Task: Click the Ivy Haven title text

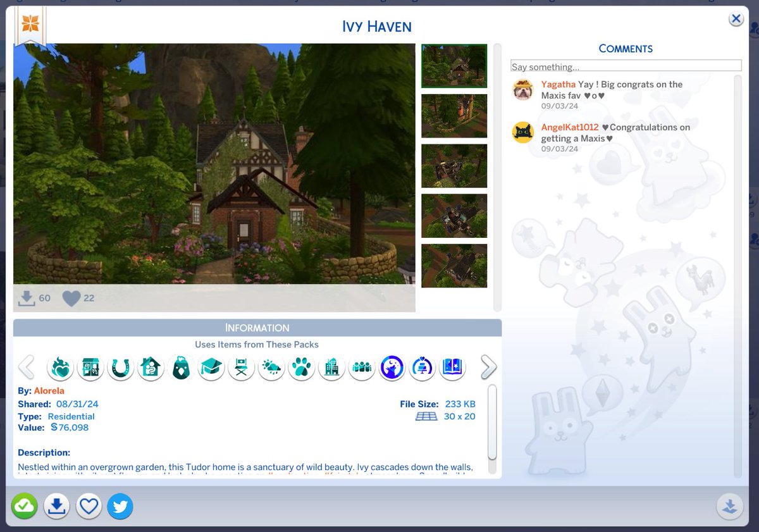Action: [x=376, y=27]
